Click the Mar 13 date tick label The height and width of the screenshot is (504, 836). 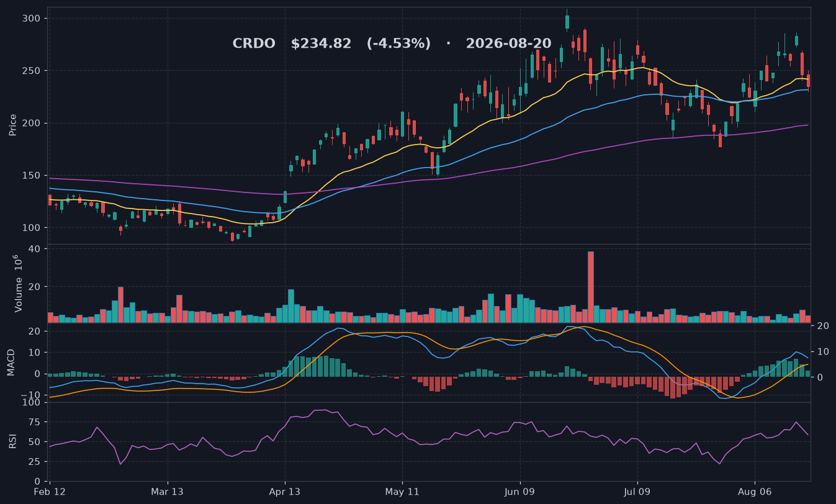(x=168, y=492)
